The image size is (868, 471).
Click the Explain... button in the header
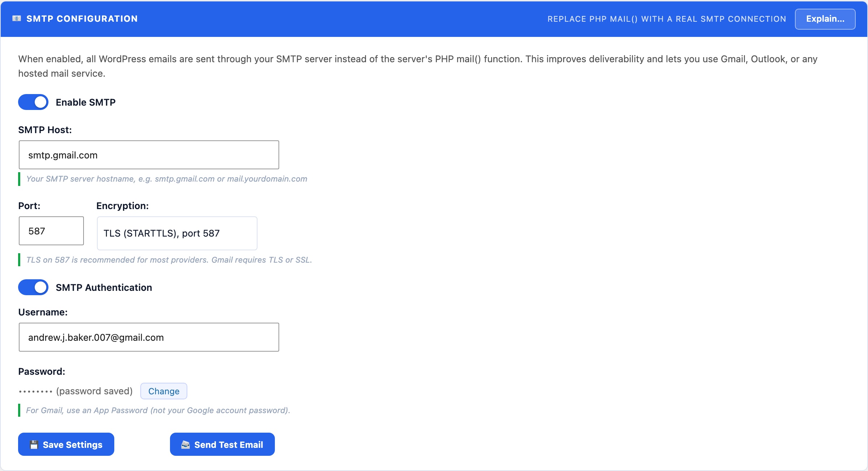coord(825,19)
